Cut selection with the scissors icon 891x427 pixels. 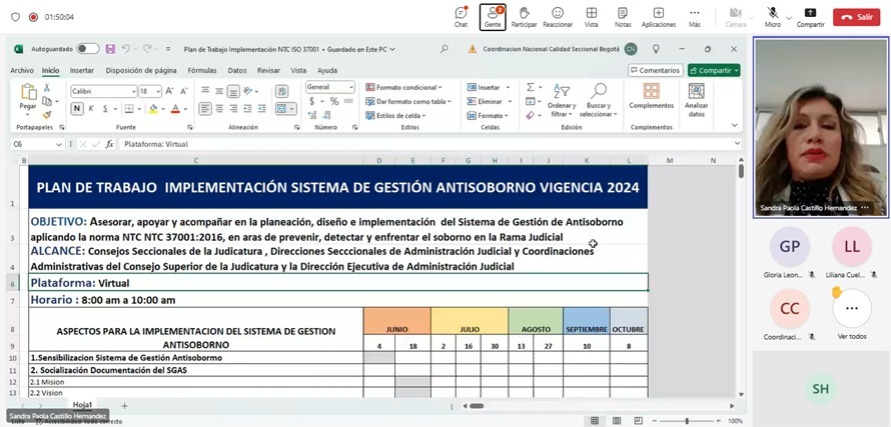[x=47, y=88]
